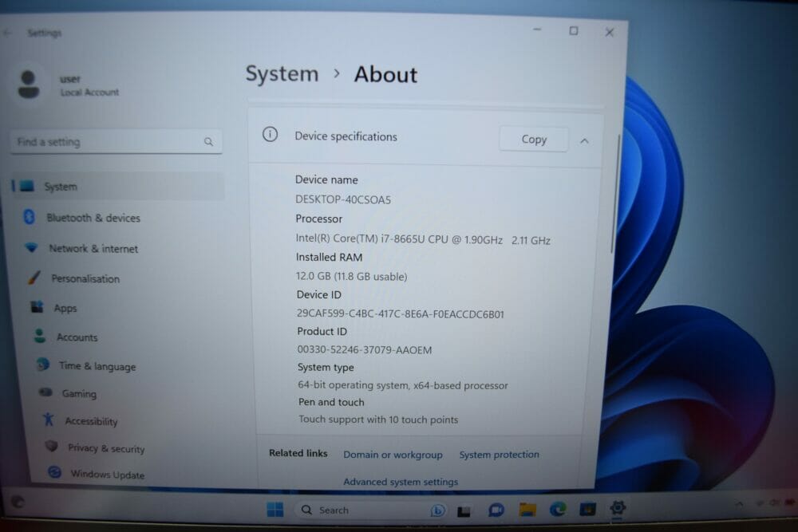Click the Personalisation paintbrush icon
This screenshot has height=532, width=798.
[x=34, y=278]
